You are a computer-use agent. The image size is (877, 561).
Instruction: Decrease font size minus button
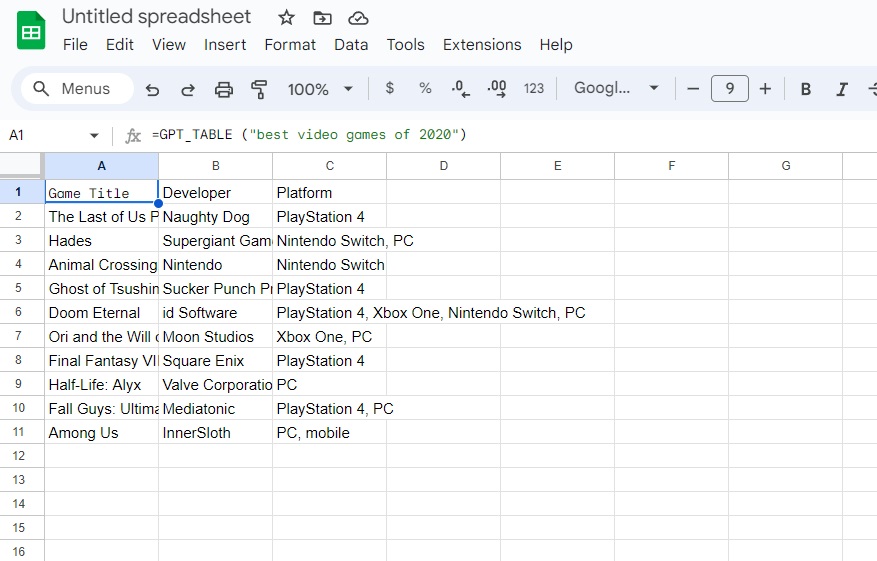click(693, 88)
